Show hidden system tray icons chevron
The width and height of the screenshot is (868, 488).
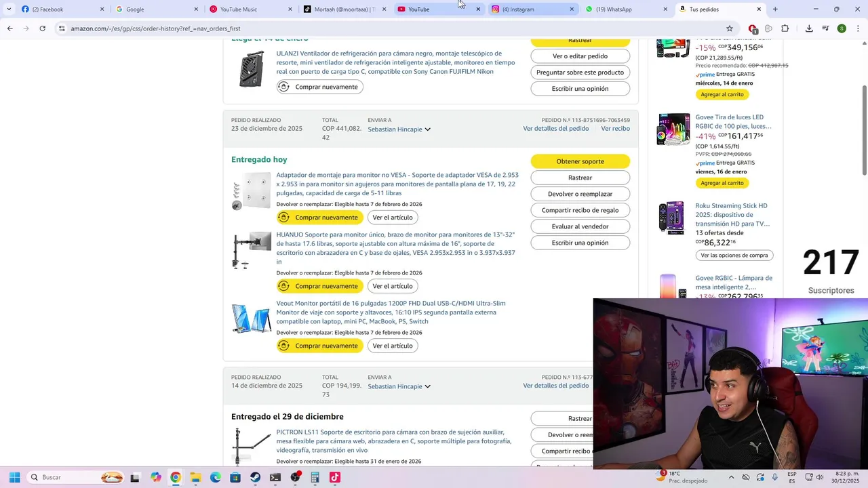pos(731,477)
